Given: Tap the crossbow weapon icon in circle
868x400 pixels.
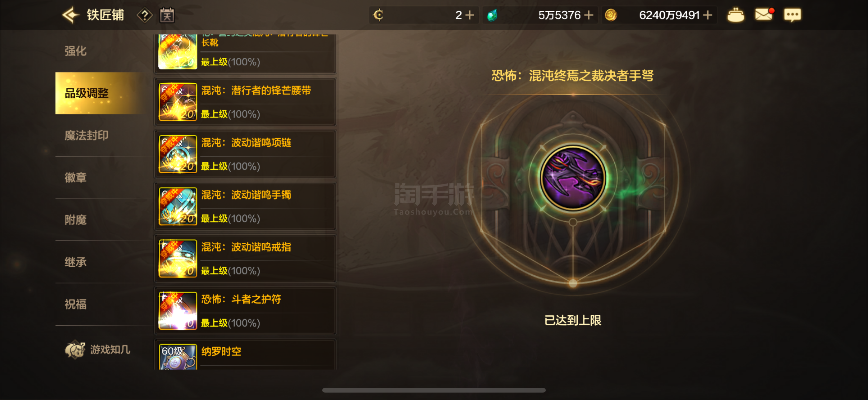Looking at the screenshot, I should coord(573,178).
